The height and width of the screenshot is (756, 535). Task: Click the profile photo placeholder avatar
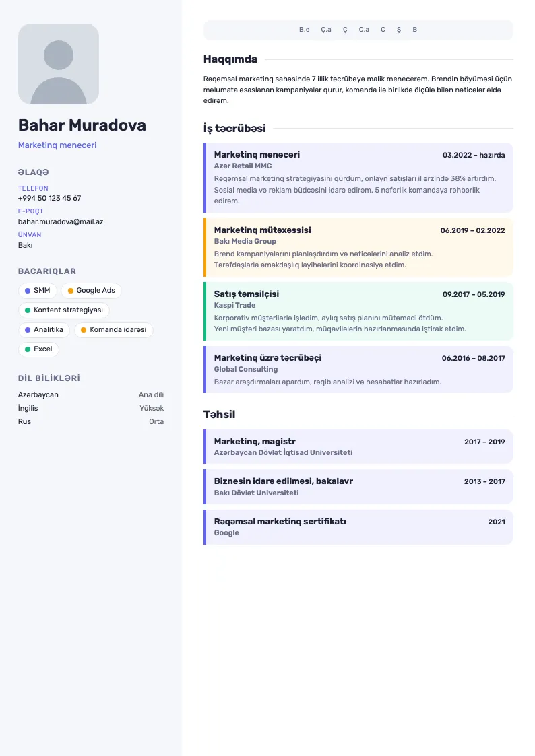click(x=59, y=64)
